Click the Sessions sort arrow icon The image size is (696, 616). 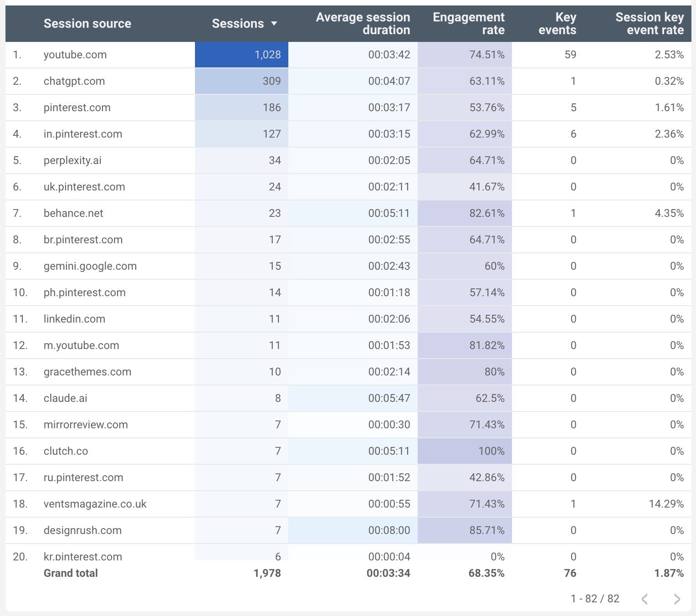point(274,24)
